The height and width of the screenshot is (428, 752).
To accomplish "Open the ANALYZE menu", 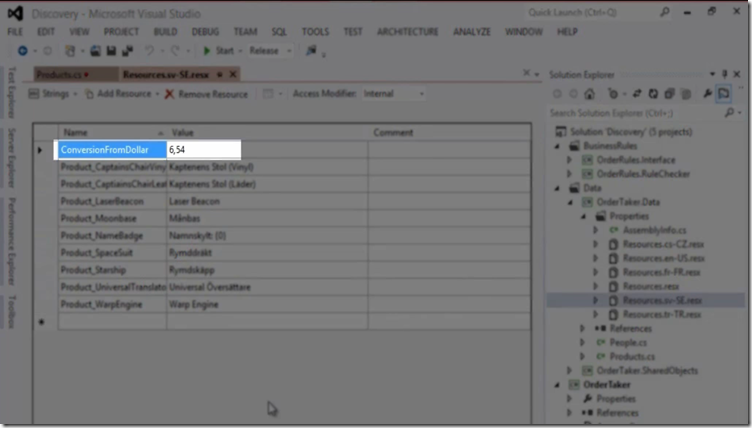I will coord(472,32).
